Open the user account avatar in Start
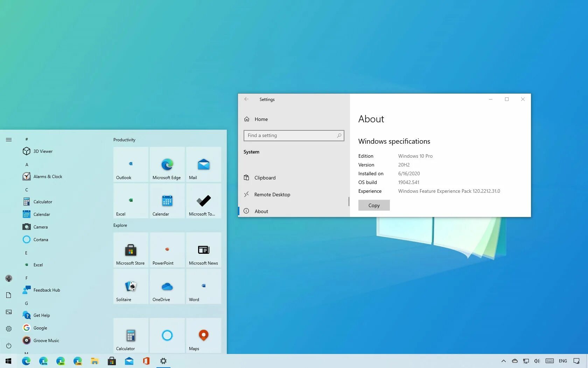The width and height of the screenshot is (588, 368). [9, 278]
